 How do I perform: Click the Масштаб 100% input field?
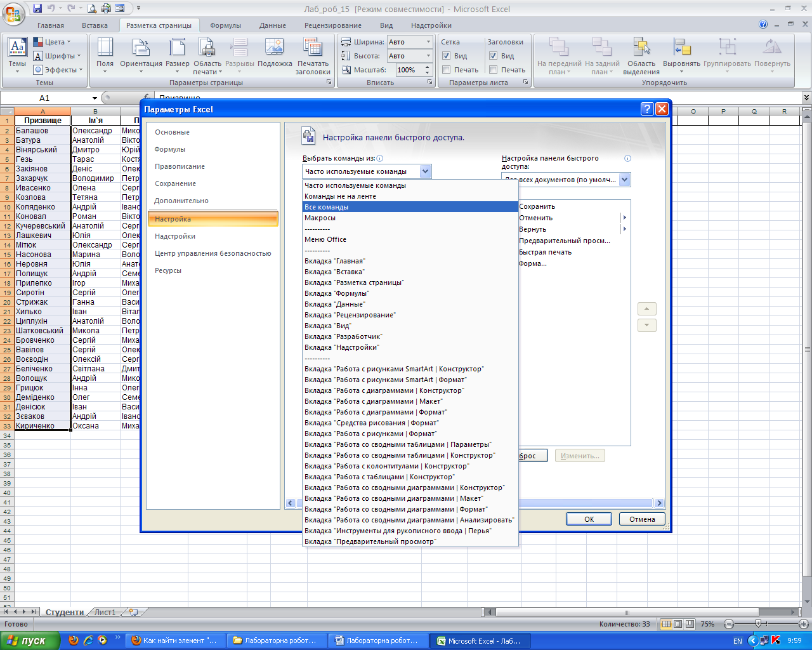409,70
